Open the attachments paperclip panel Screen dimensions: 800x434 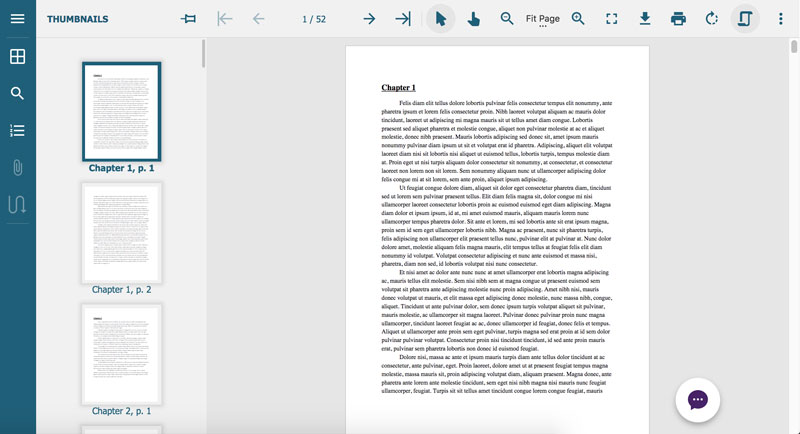click(17, 167)
